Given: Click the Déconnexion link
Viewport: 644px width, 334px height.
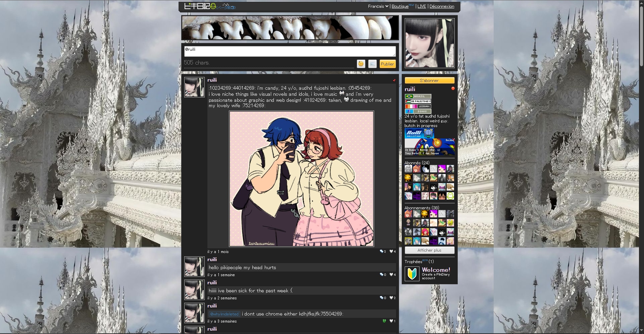Looking at the screenshot, I should point(442,6).
